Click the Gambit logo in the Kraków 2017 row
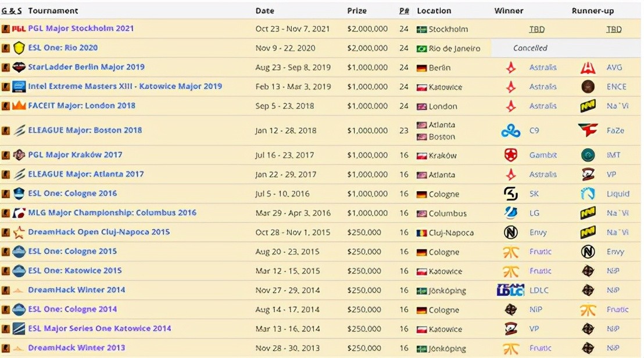 tap(510, 155)
